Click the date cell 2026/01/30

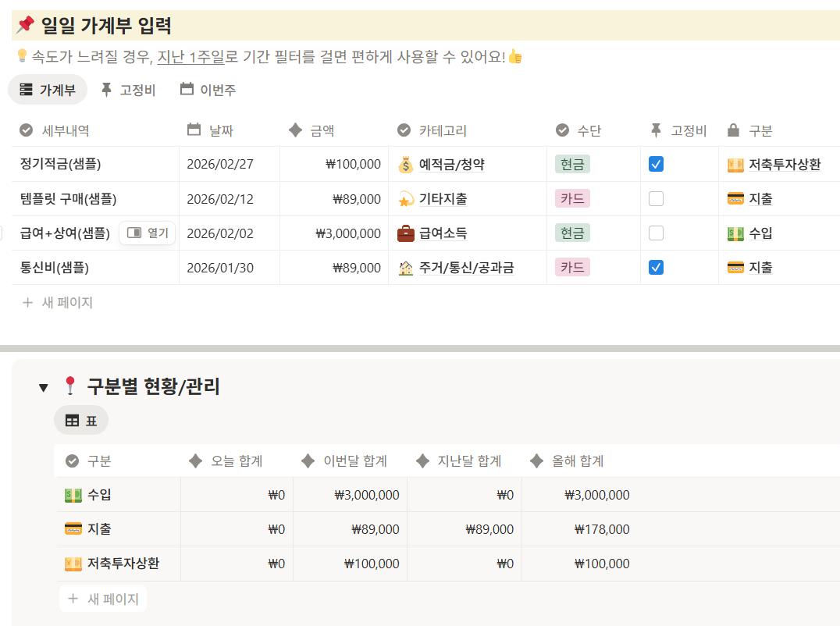point(230,268)
